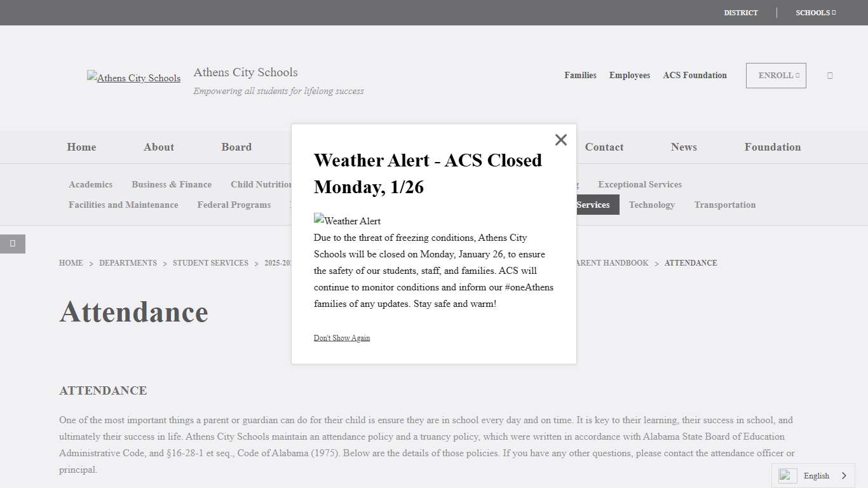Open the left side panel icon

click(13, 243)
